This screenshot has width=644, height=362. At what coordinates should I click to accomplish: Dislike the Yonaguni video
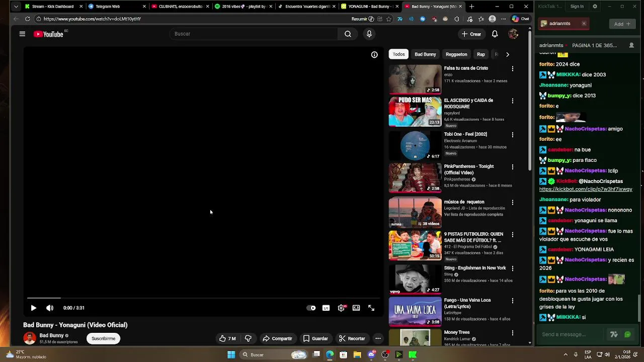pyautogui.click(x=248, y=338)
